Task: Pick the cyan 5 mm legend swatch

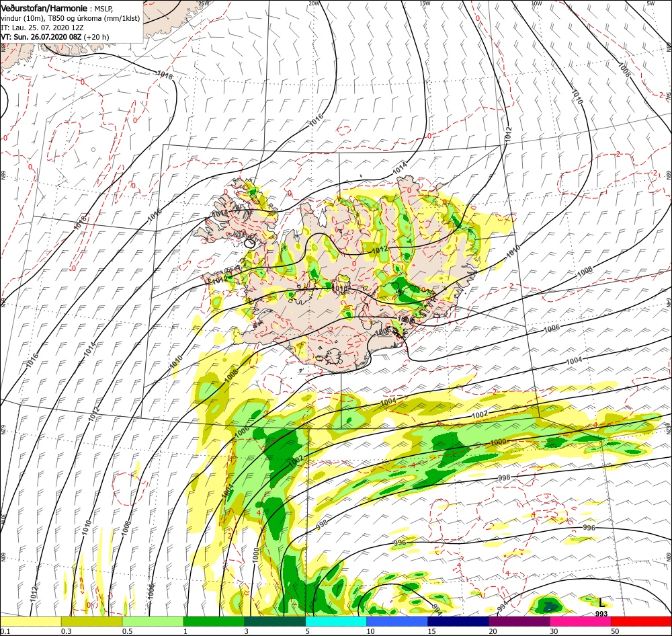Action: pos(336,621)
